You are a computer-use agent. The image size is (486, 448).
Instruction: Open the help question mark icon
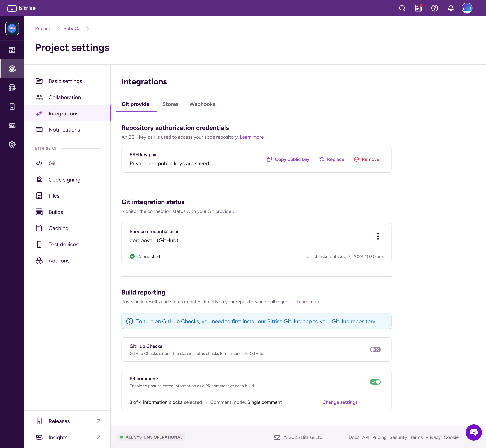tap(435, 8)
